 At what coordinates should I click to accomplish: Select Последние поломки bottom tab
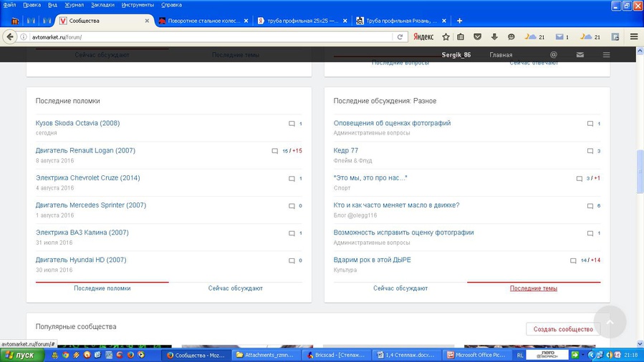tap(102, 288)
